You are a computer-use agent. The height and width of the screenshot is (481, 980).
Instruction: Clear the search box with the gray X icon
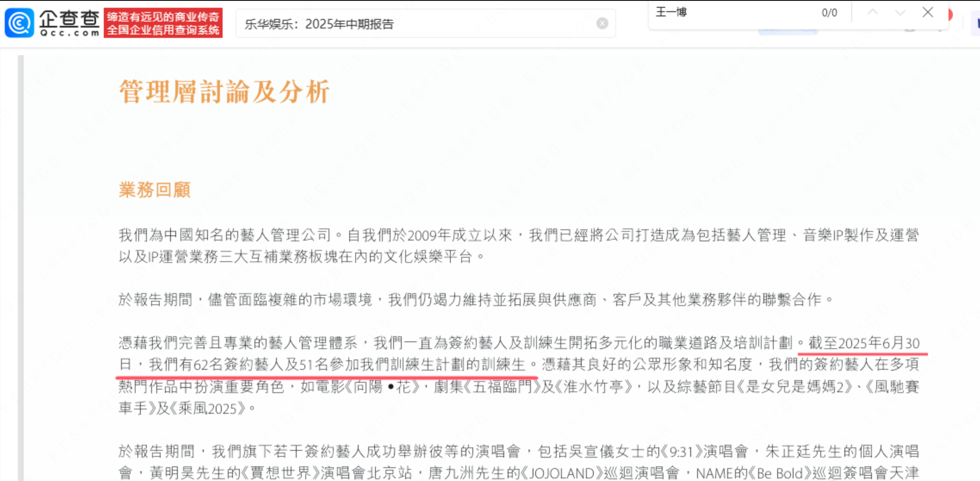[602, 23]
